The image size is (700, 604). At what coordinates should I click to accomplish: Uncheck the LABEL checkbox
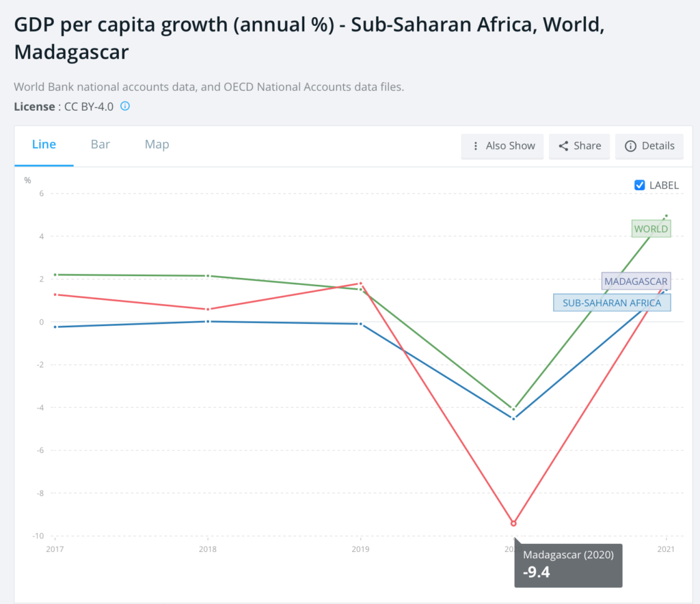[640, 185]
